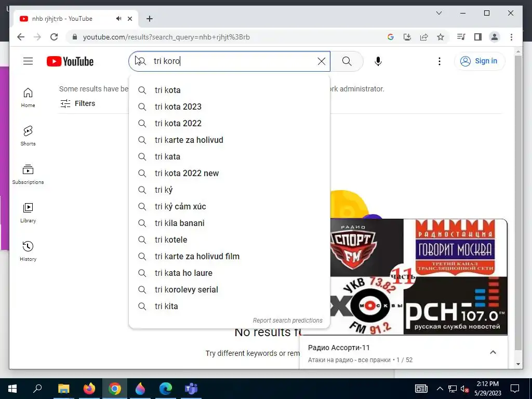Viewport: 532px width, 399px height.
Task: Open the YouTube hamburger guide menu
Action: click(x=28, y=61)
